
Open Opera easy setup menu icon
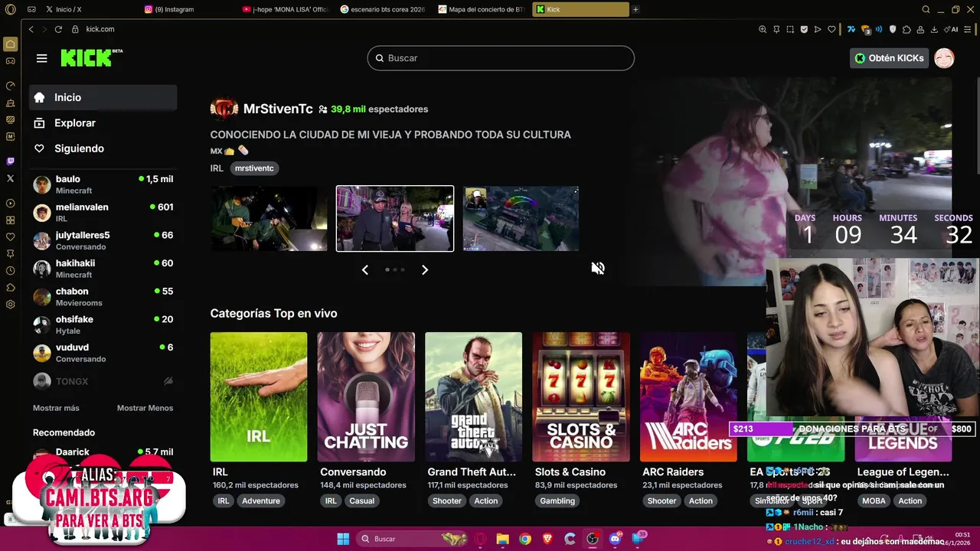[x=967, y=29]
